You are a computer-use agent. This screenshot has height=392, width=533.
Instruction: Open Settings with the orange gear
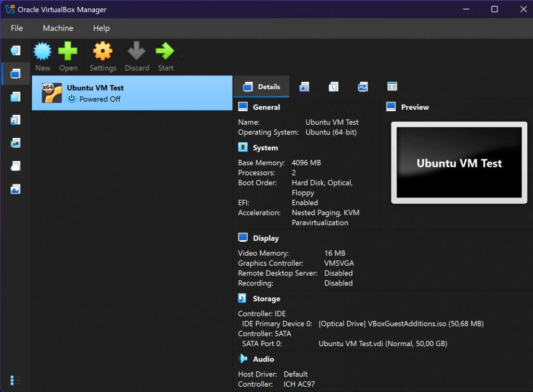(103, 52)
